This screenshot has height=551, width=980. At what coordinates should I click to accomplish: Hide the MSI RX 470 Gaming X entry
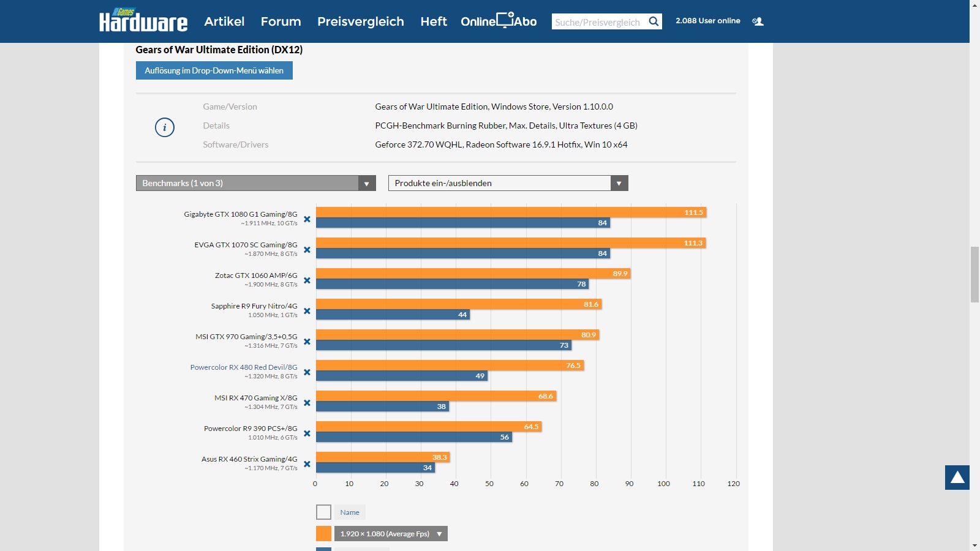(x=307, y=403)
